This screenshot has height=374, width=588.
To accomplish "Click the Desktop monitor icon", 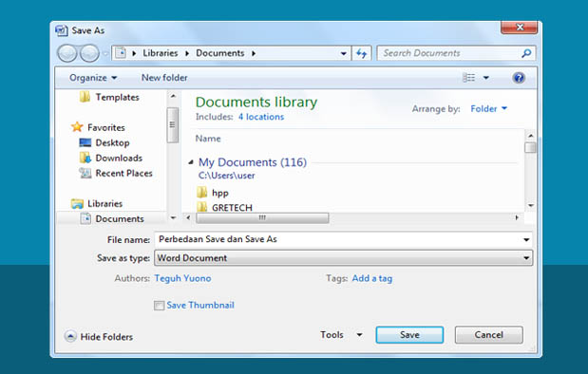I will click(x=85, y=142).
